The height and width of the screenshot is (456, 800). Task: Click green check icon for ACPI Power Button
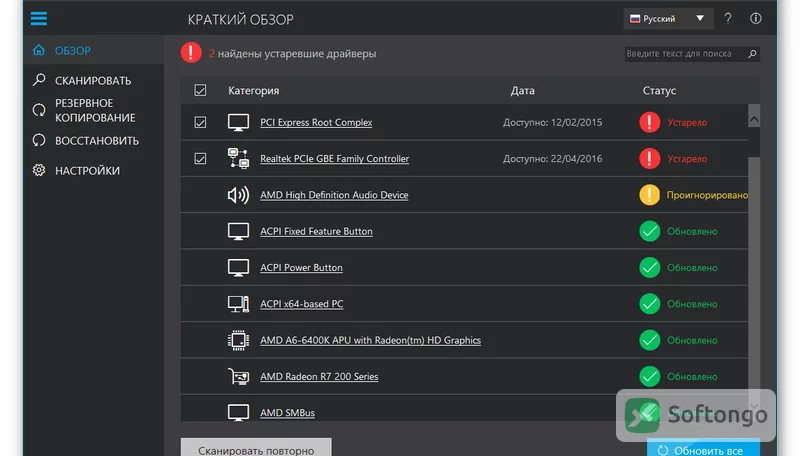[x=649, y=267]
